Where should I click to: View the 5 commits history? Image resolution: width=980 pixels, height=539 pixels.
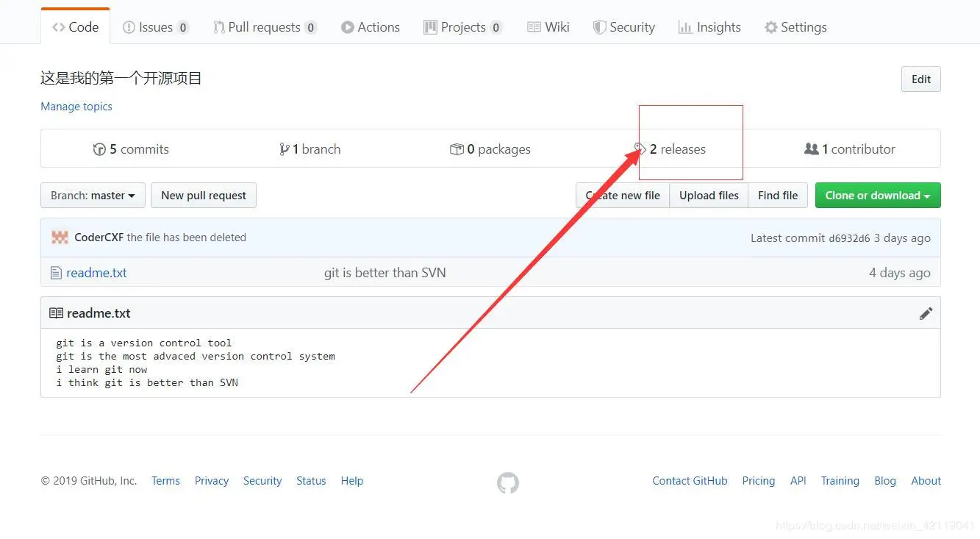pos(131,149)
